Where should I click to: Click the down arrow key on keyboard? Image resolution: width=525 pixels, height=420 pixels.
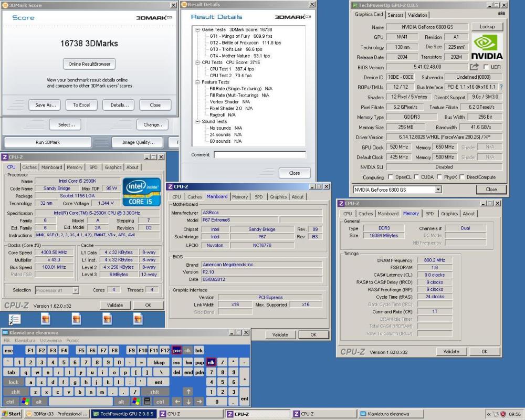coord(188,401)
